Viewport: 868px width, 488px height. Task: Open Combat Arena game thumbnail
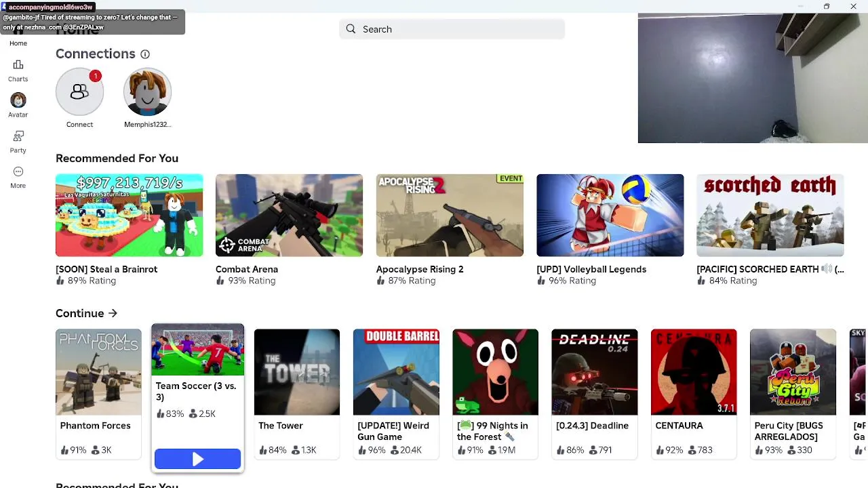coord(289,216)
